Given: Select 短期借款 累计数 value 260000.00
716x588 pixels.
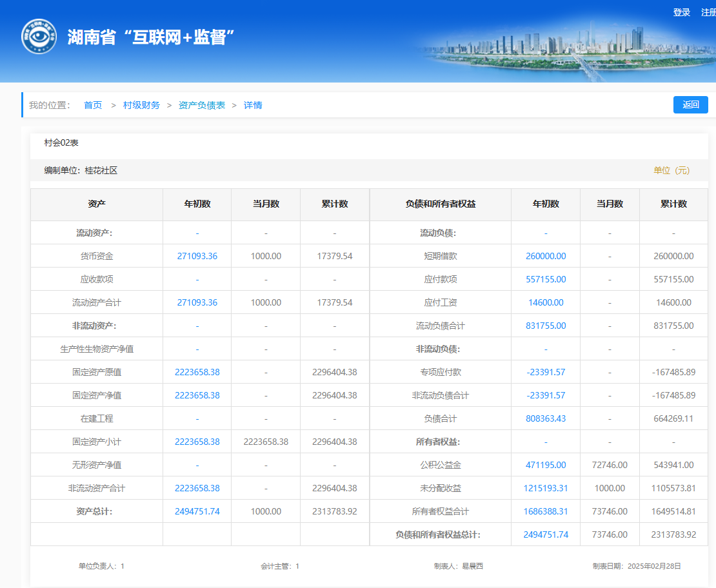Looking at the screenshot, I should click(x=673, y=256).
